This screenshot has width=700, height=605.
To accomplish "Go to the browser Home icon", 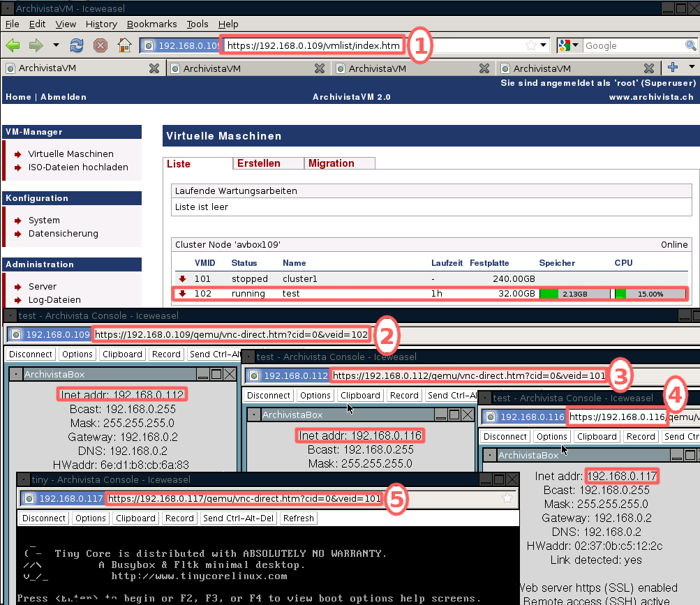I will click(x=124, y=45).
